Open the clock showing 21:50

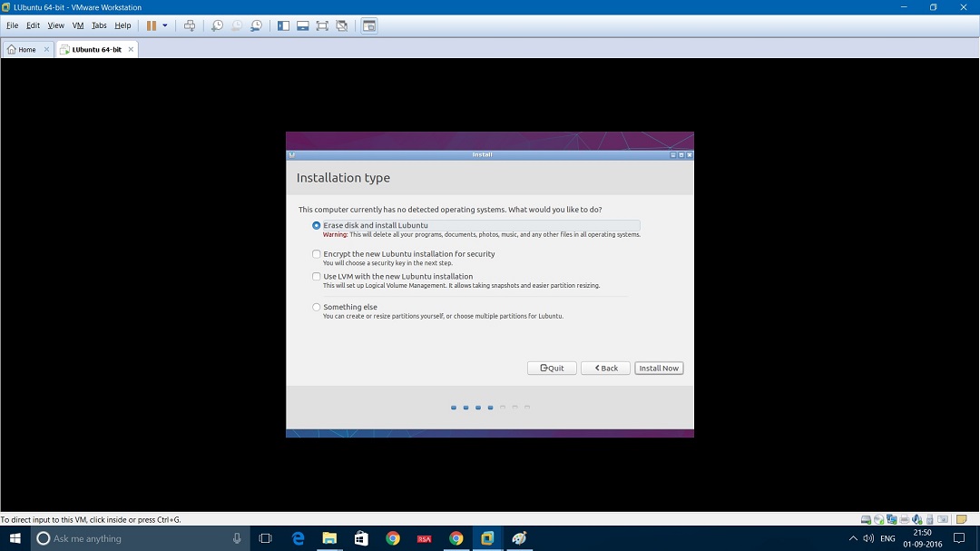[x=923, y=538]
